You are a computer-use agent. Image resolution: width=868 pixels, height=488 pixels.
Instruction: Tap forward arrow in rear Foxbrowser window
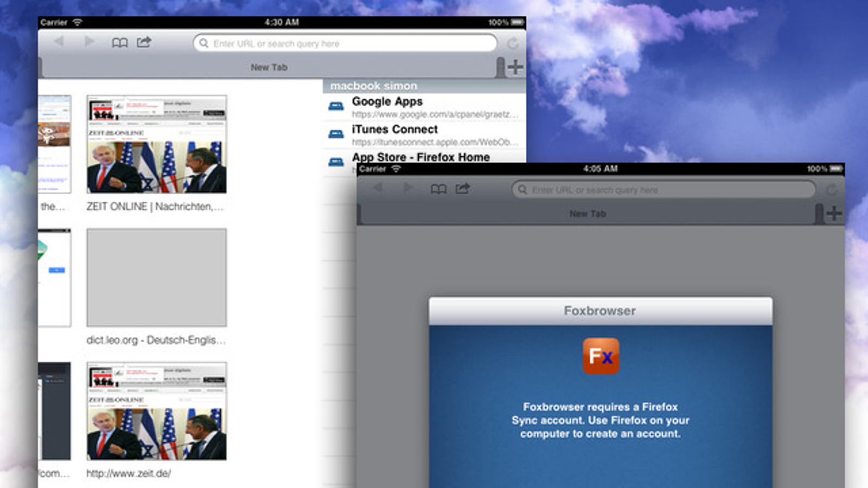click(90, 42)
